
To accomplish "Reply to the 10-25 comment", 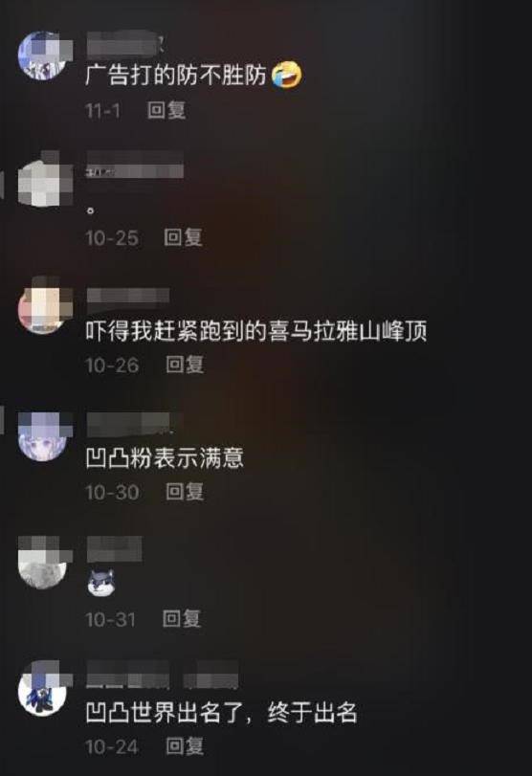I will (183, 237).
